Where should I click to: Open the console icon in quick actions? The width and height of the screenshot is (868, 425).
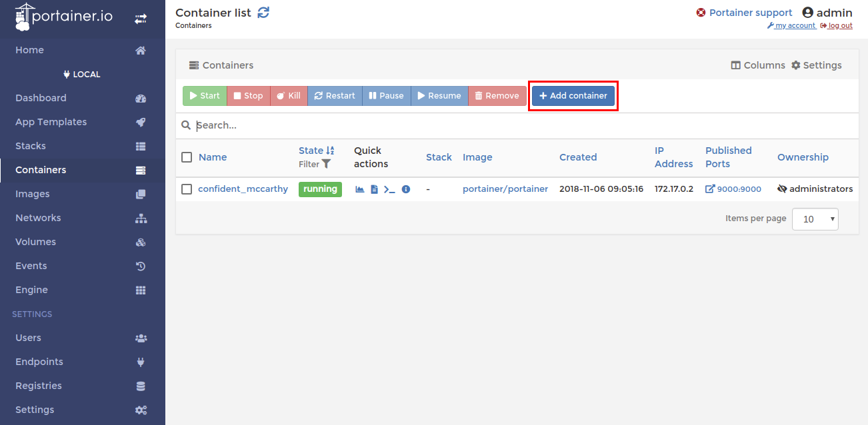(x=389, y=189)
